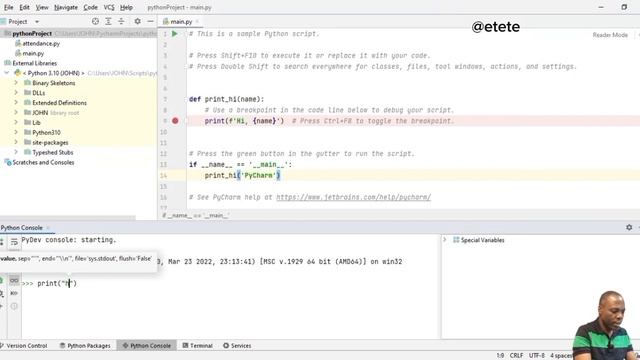
Task: Open the Help menu
Action: click(126, 7)
